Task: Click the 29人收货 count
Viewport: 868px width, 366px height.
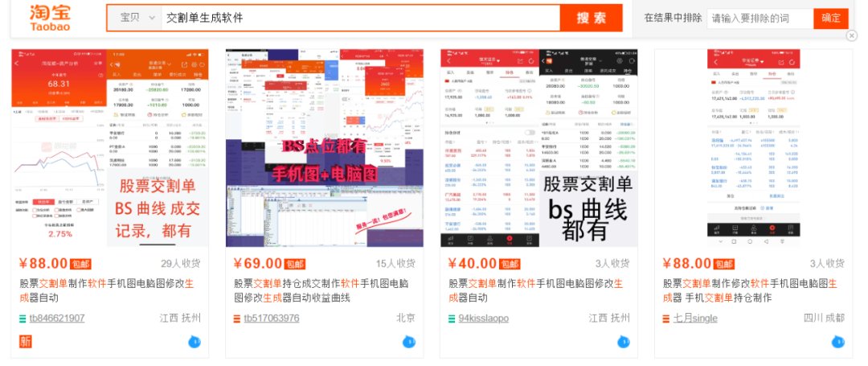Action: click(x=181, y=264)
